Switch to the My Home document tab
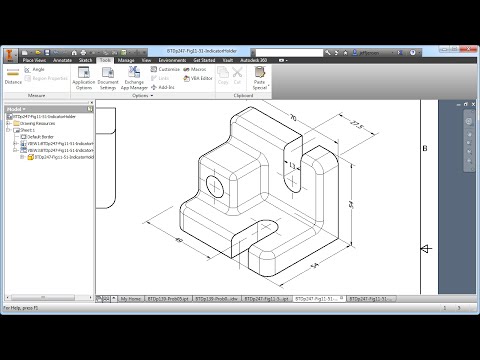This screenshot has width=480, height=360. pyautogui.click(x=131, y=299)
